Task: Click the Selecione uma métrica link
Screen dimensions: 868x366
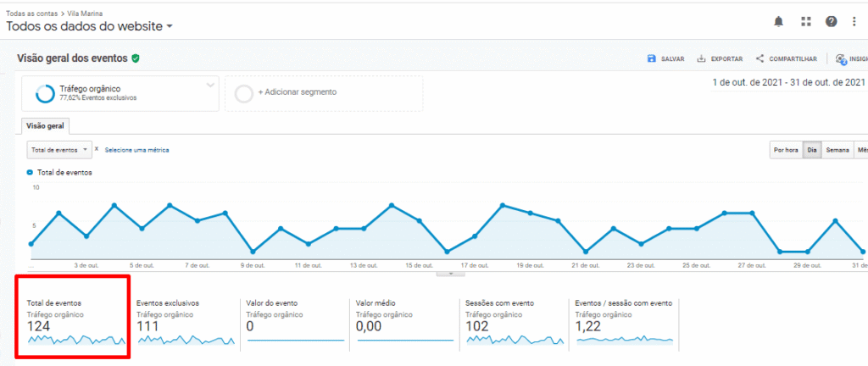Action: pos(136,150)
